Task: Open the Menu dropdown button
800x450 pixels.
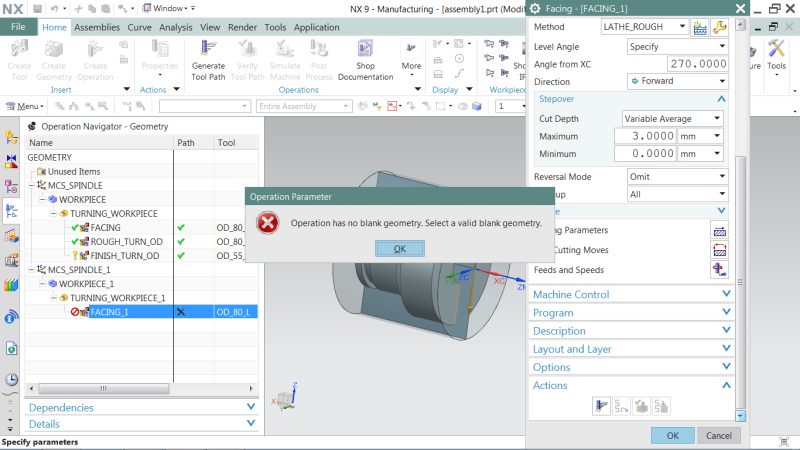Action: [x=24, y=106]
